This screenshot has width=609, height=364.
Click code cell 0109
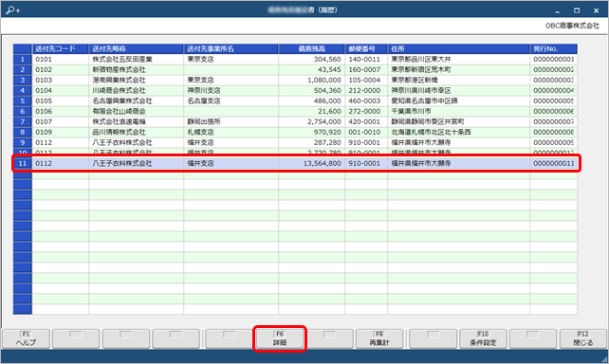point(60,133)
